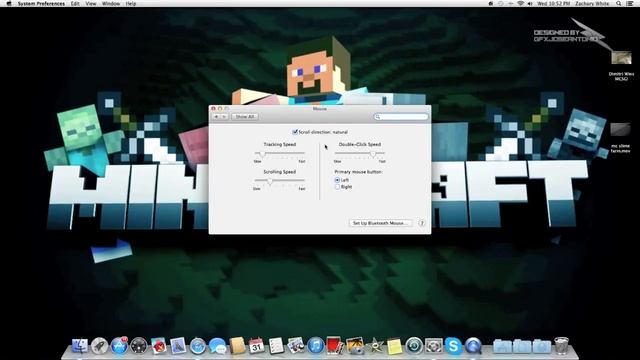
Task: Open the View menu
Action: click(91, 3)
